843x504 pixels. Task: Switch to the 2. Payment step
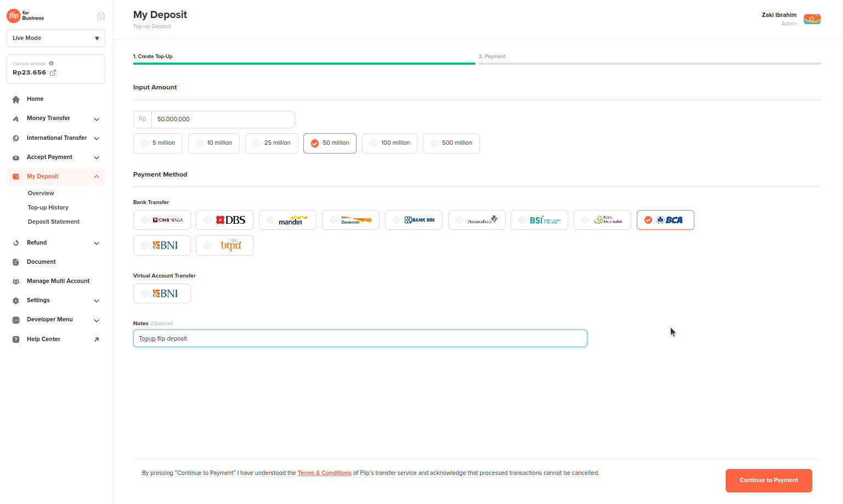492,56
